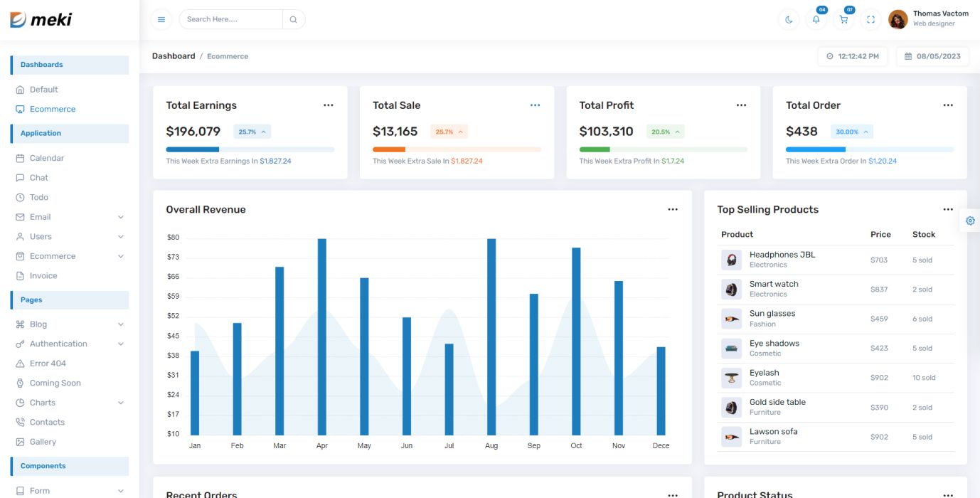Click the fullscreen expand icon
This screenshot has height=498, width=980.
tap(870, 19)
